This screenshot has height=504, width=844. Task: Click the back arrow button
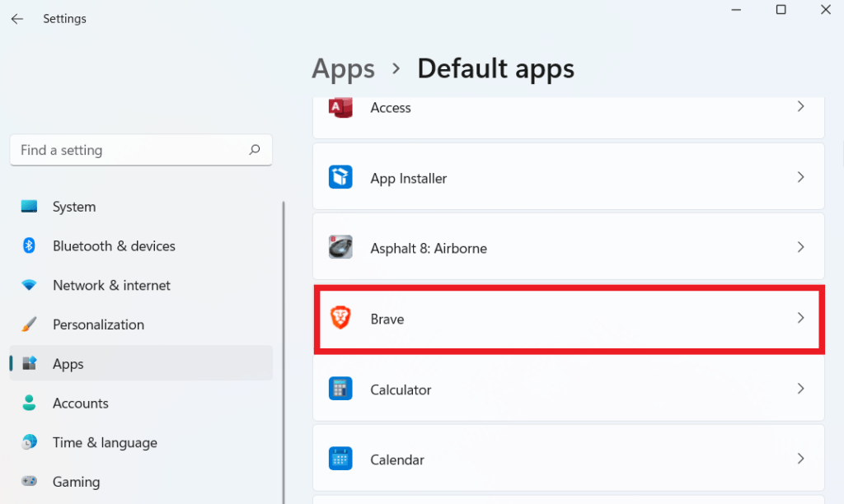[16, 18]
